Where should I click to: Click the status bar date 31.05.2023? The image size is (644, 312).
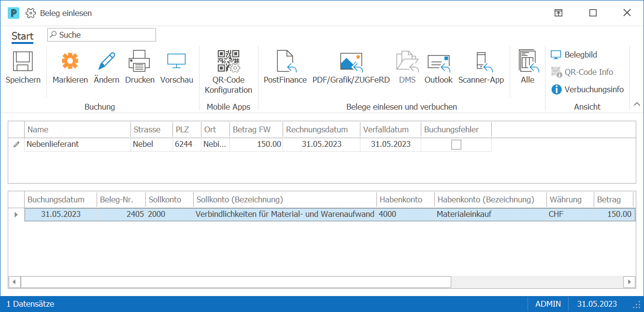[597, 304]
